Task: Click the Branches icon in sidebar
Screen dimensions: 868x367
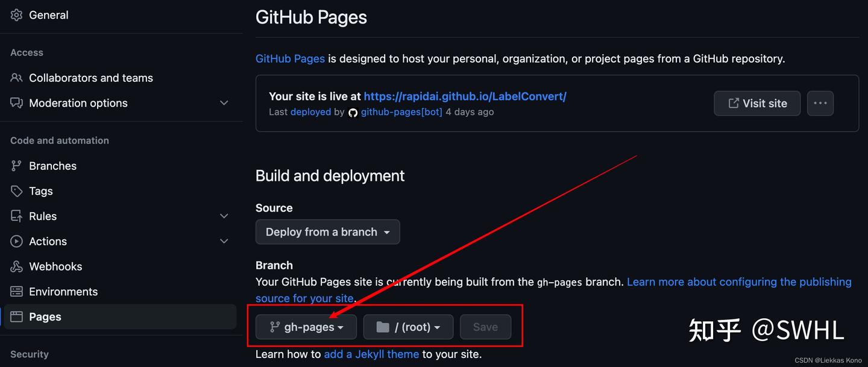Action: (x=16, y=166)
